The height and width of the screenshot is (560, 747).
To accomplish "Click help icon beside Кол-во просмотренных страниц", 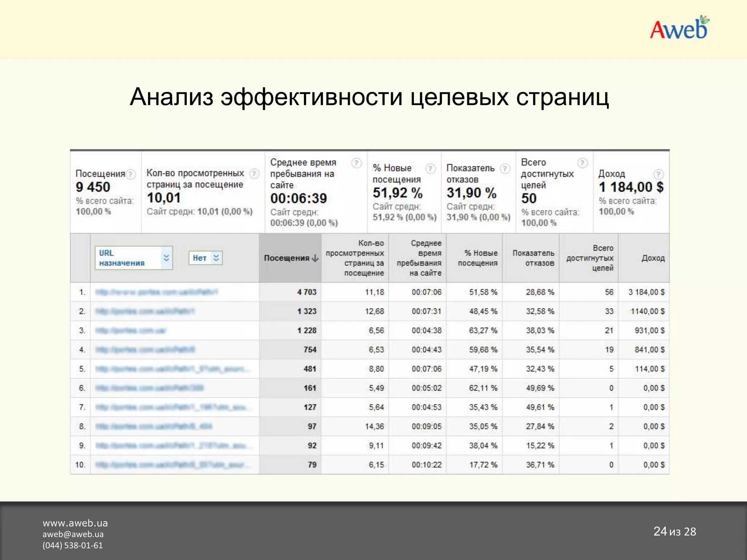I will (254, 174).
